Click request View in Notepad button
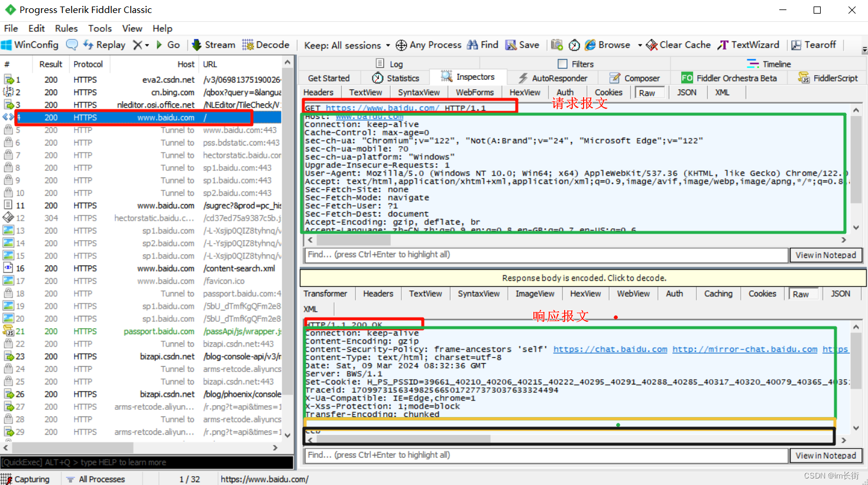 coord(826,255)
